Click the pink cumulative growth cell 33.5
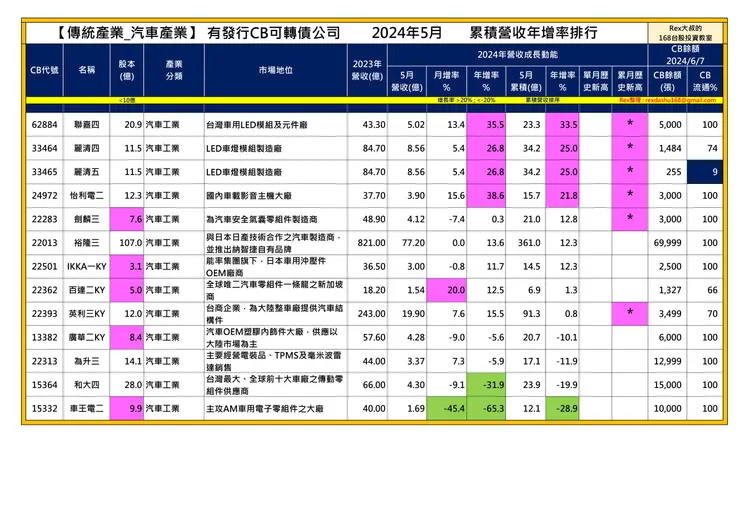This screenshot has width=740, height=523. [x=562, y=125]
